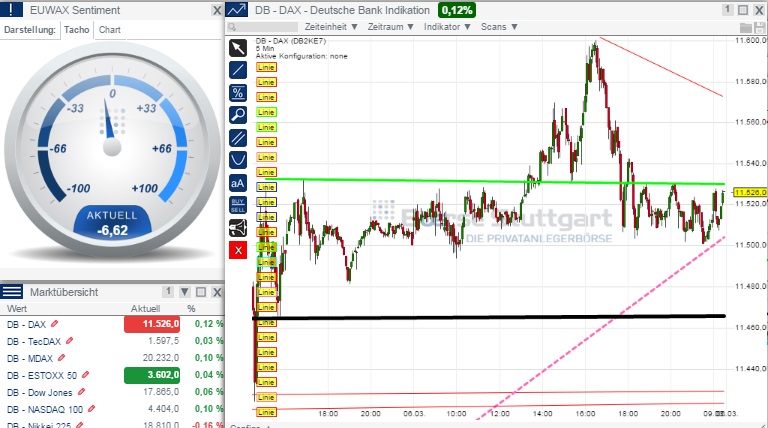This screenshot has height=428, width=768.
Task: Select the pink dashed trendline on chart
Action: (x=601, y=328)
